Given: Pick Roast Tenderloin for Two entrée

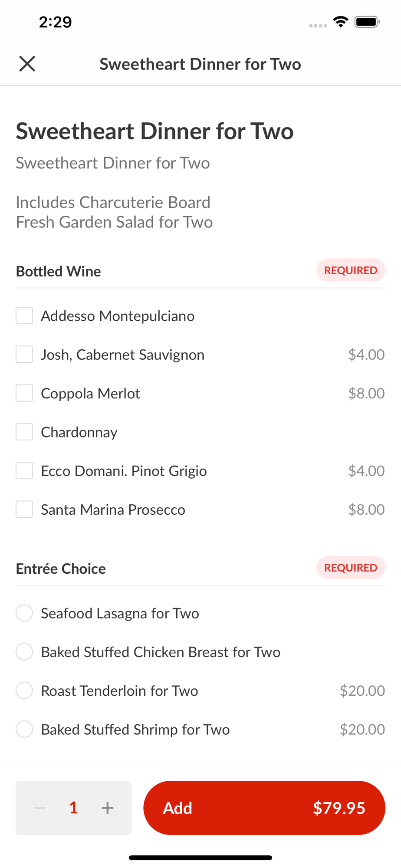Looking at the screenshot, I should pos(24,690).
